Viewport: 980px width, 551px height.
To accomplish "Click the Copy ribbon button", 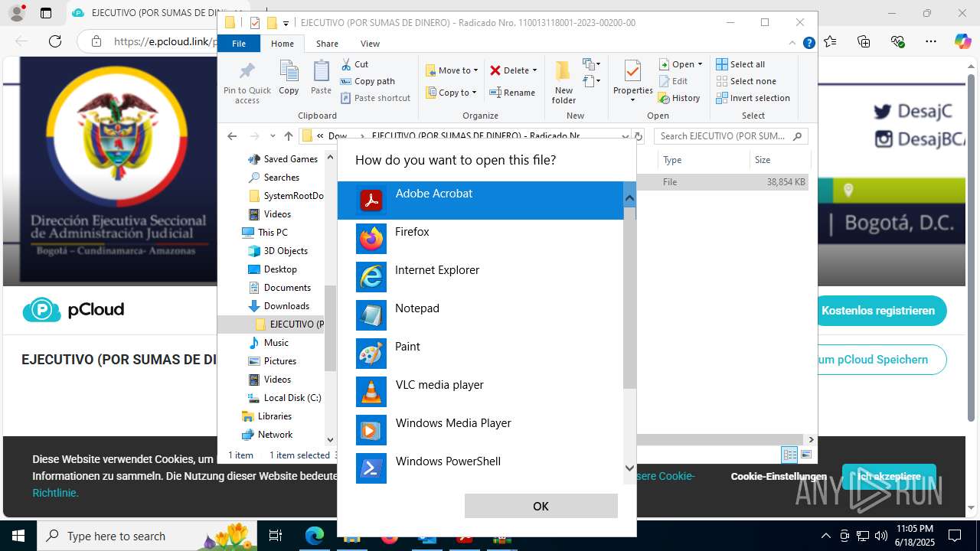I will pyautogui.click(x=289, y=78).
